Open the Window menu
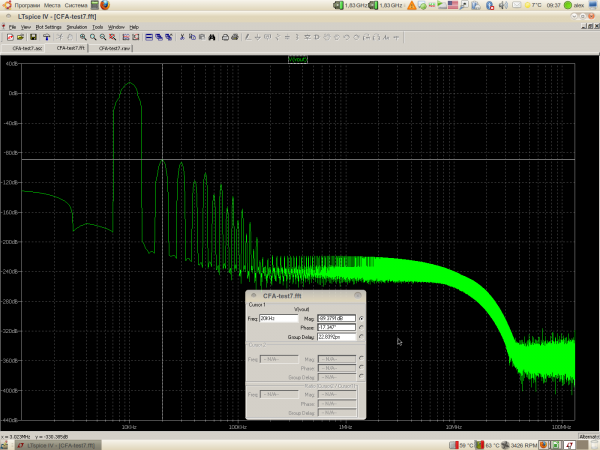The height and width of the screenshot is (450, 600). [x=116, y=27]
